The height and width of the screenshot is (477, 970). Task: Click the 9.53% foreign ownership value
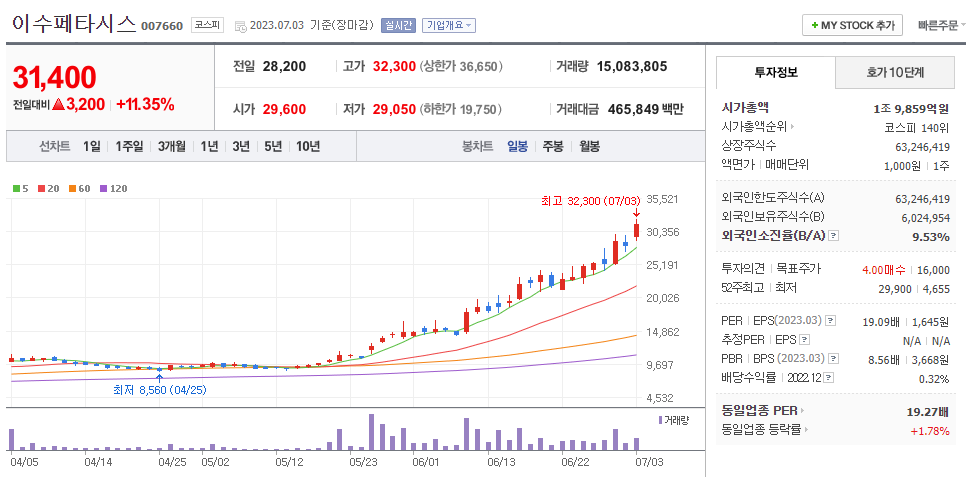pyautogui.click(x=930, y=236)
